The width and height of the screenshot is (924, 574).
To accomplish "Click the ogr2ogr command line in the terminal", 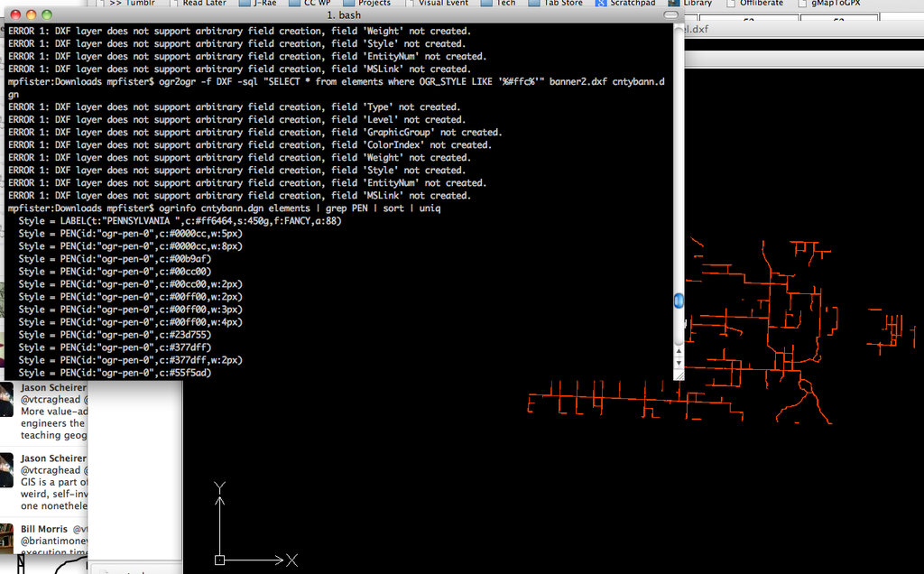I will pos(337,88).
